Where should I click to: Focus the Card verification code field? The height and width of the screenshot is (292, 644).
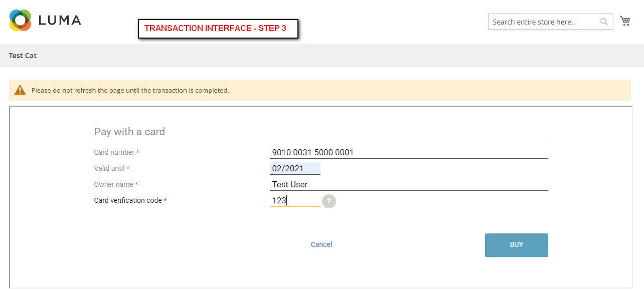(295, 200)
